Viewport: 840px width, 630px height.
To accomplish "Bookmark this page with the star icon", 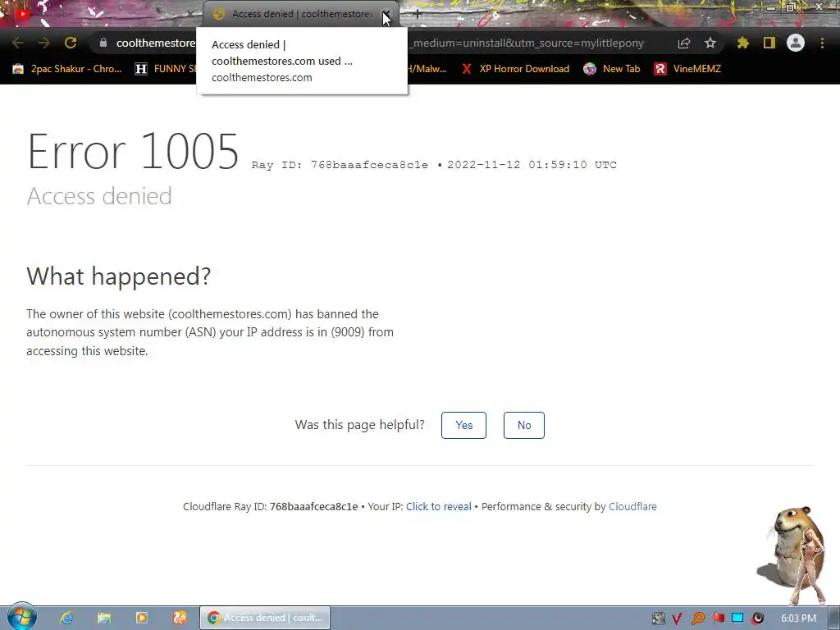I will coord(710,43).
